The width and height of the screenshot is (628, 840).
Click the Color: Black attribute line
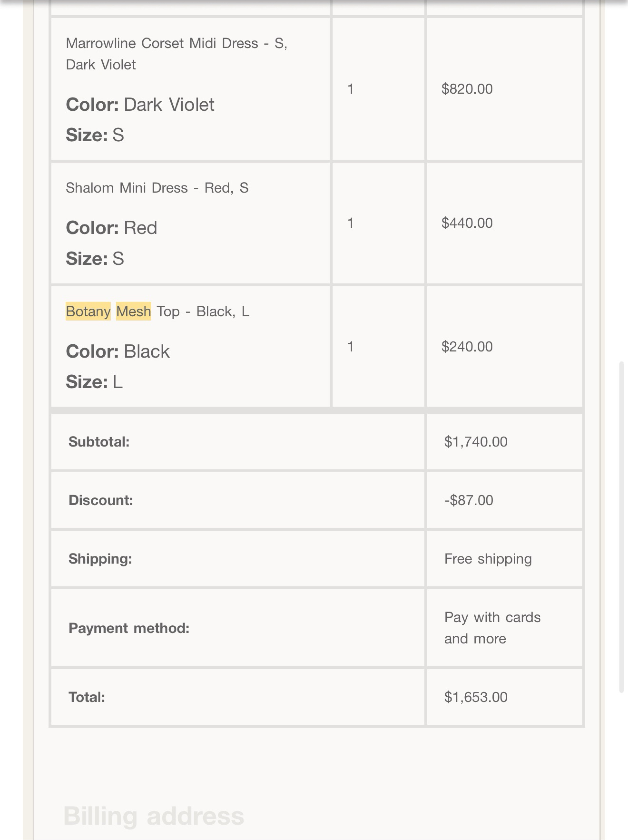118,352
